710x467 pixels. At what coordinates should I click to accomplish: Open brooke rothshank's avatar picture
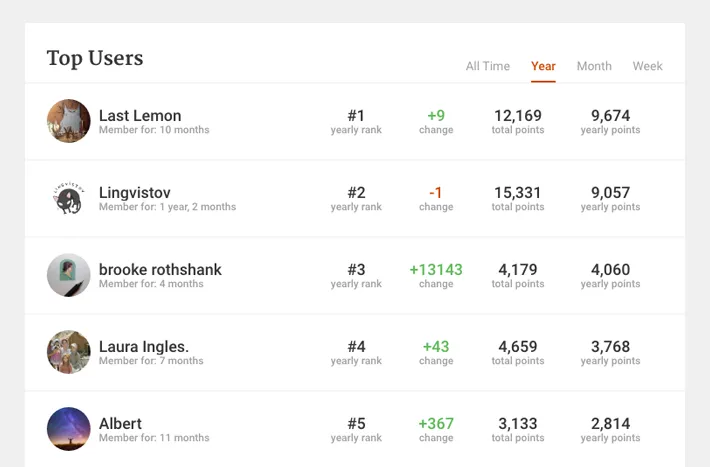click(68, 275)
